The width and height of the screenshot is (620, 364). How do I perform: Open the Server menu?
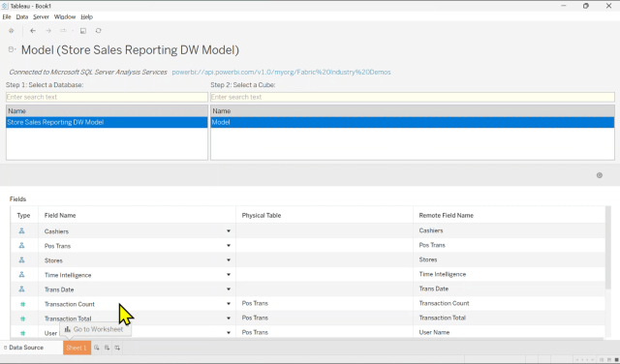41,17
